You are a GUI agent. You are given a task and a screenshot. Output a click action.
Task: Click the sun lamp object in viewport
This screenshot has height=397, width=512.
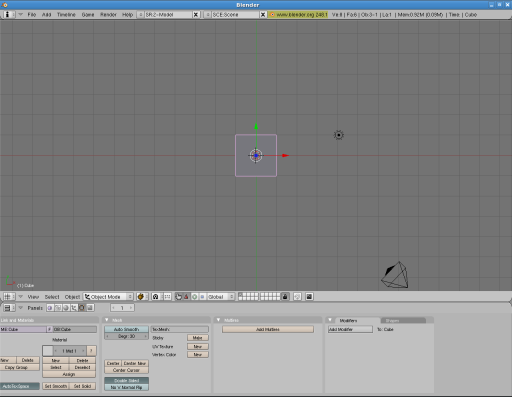point(339,135)
